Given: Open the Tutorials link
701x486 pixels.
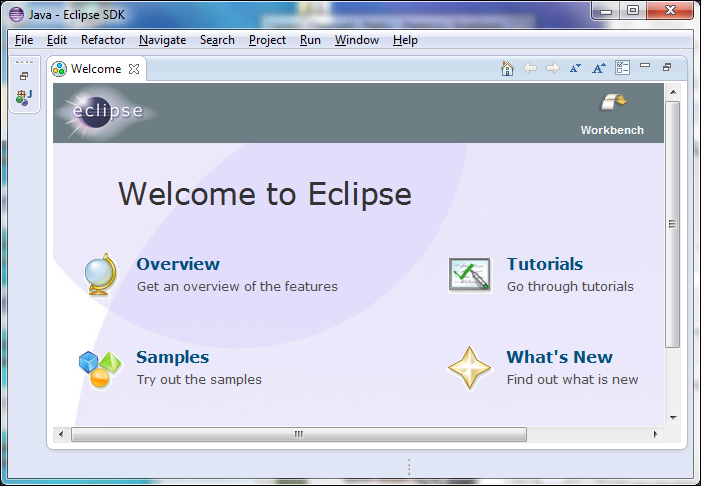Looking at the screenshot, I should pyautogui.click(x=545, y=264).
